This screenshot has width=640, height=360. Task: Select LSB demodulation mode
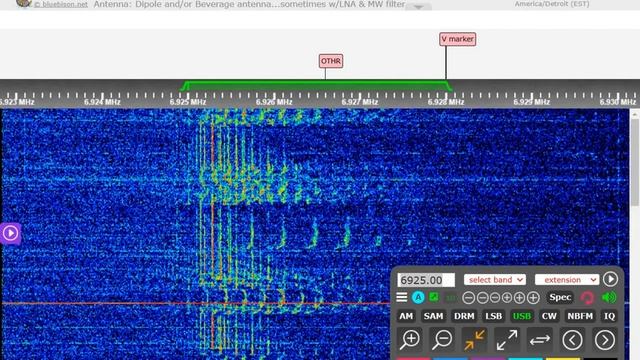click(x=493, y=316)
